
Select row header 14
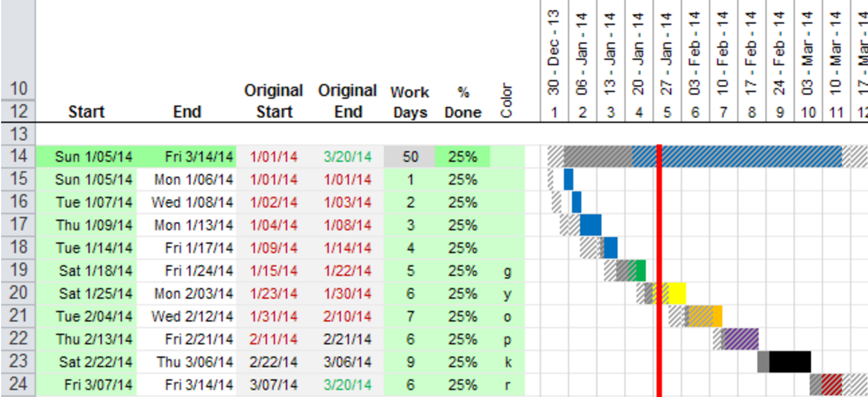pyautogui.click(x=18, y=156)
